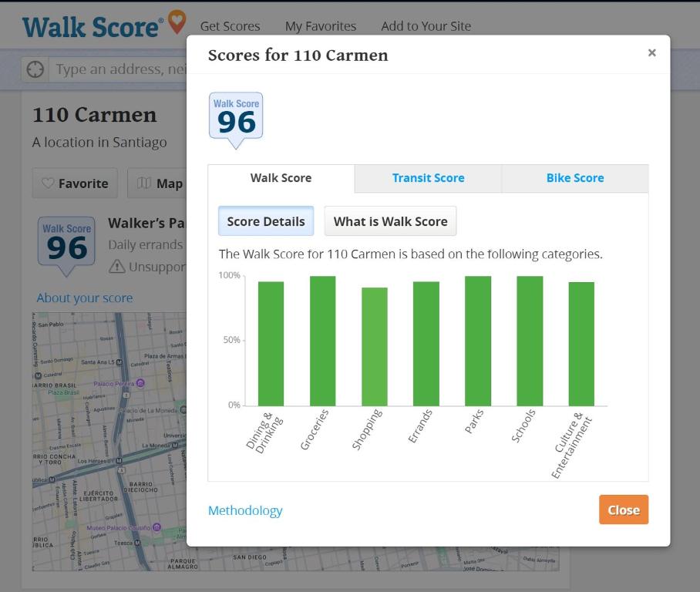Open the About your score link
This screenshot has height=592, width=700.
click(85, 298)
